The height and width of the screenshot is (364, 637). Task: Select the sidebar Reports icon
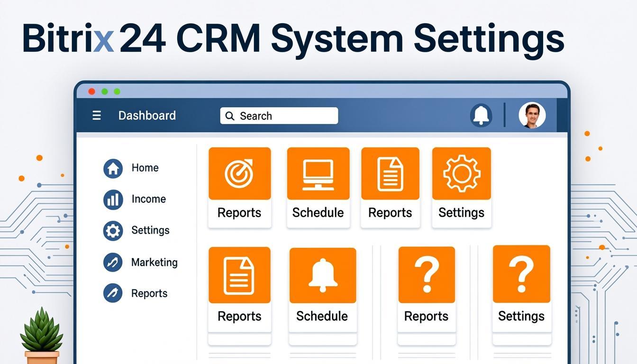point(113,293)
